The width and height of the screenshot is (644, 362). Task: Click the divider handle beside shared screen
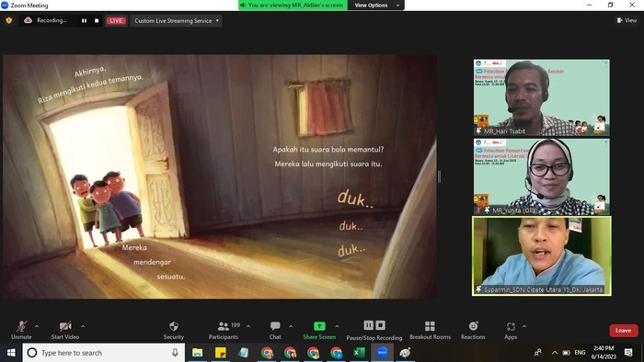click(440, 176)
